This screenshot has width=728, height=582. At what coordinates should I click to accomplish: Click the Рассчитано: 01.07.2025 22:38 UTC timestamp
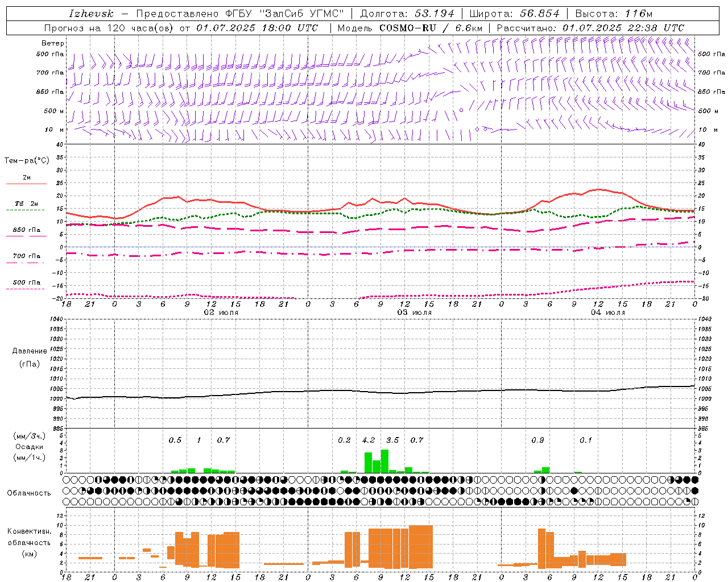[590, 28]
